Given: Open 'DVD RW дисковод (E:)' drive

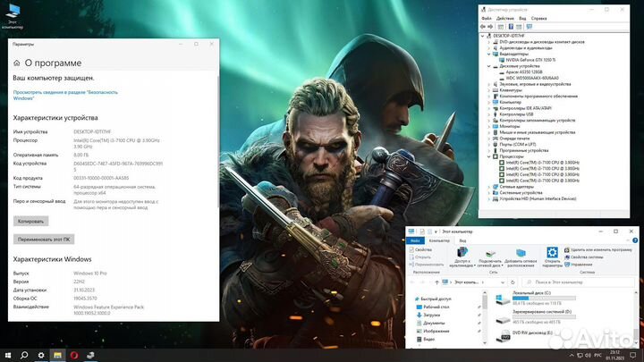Looking at the screenshot, I should (523, 335).
